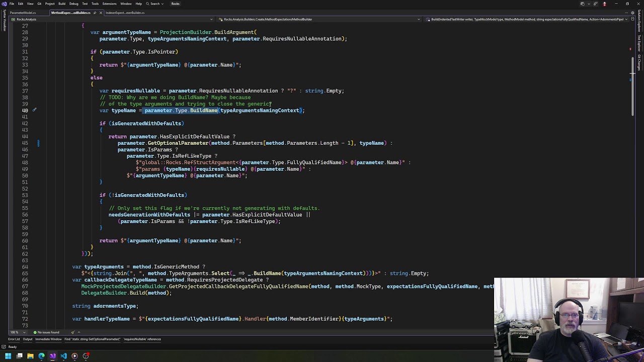Screen dimensions: 644x362
Task: Open the Output panel tab
Action: [28, 339]
